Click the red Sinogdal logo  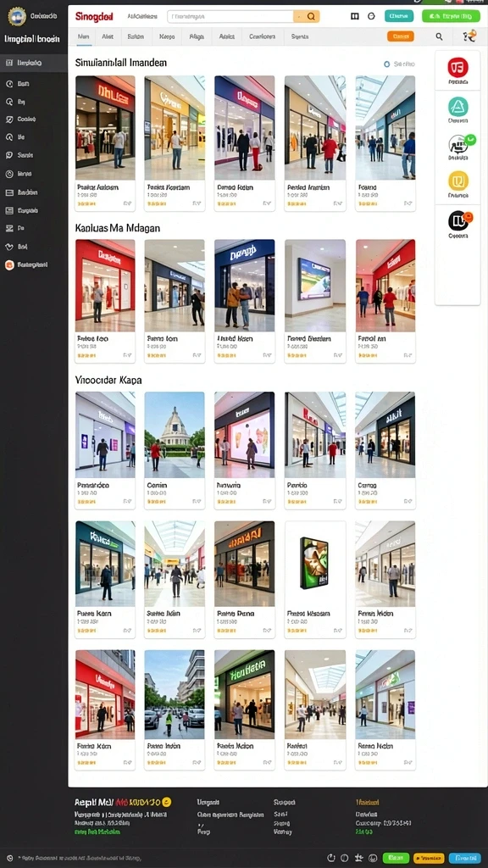94,17
